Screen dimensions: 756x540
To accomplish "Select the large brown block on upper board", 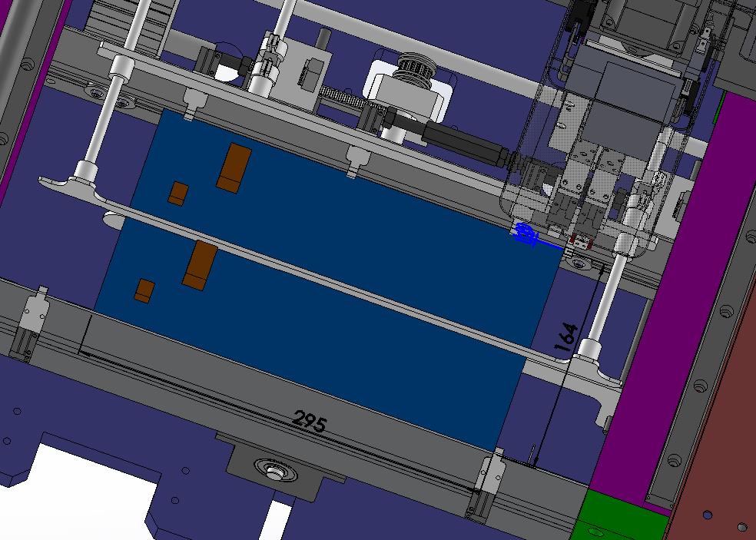I will coord(234,167).
